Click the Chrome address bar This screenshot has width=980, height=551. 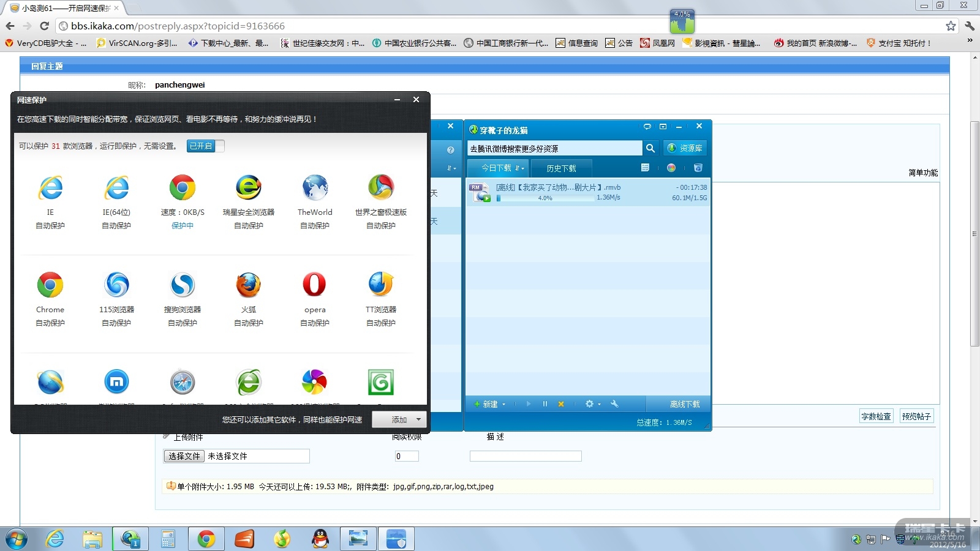[x=500, y=26]
